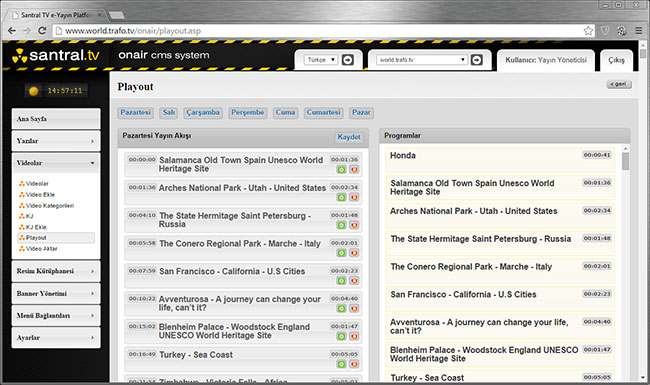
Task: Expand the Yazılar sidebar section
Action: [x=56, y=141]
